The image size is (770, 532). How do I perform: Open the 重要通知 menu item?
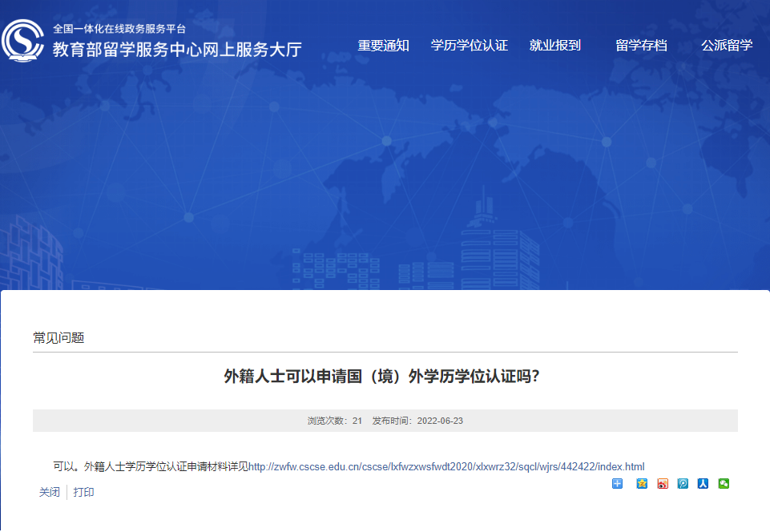[383, 46]
